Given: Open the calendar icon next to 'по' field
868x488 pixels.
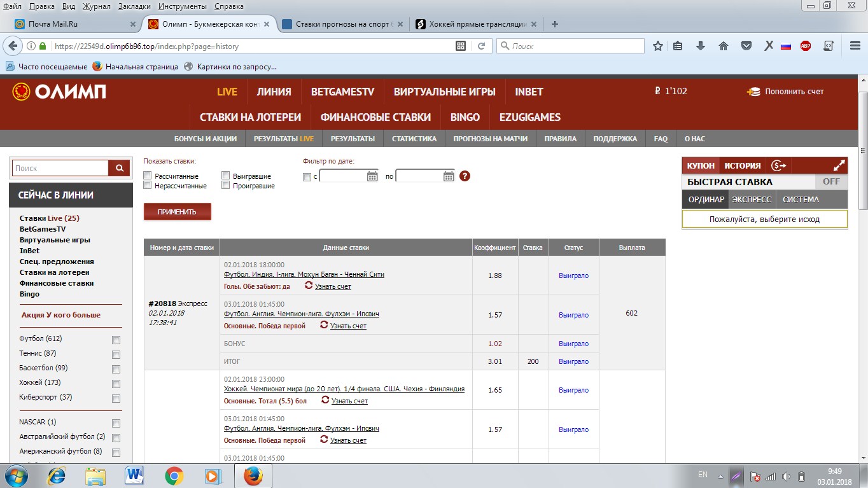Looking at the screenshot, I should click(450, 176).
